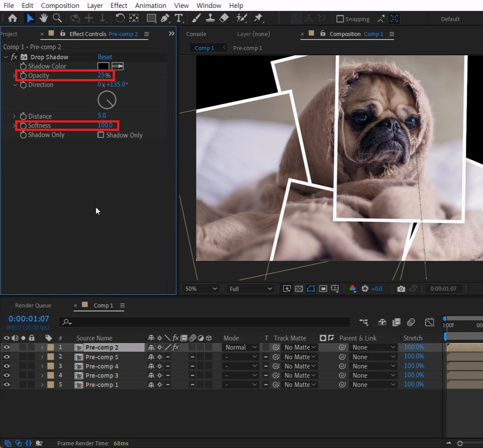Switch to the Console tab

pos(196,34)
